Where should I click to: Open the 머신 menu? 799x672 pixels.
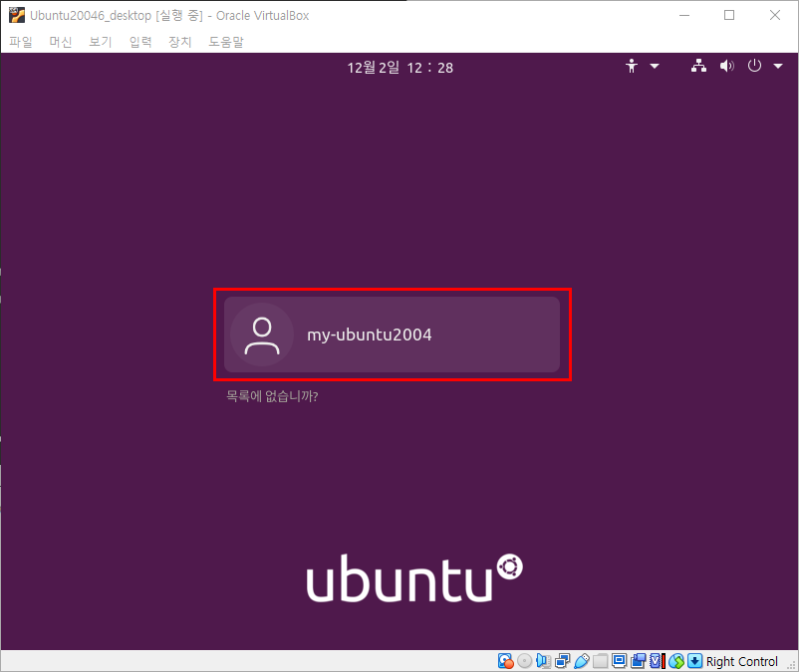pyautogui.click(x=61, y=42)
